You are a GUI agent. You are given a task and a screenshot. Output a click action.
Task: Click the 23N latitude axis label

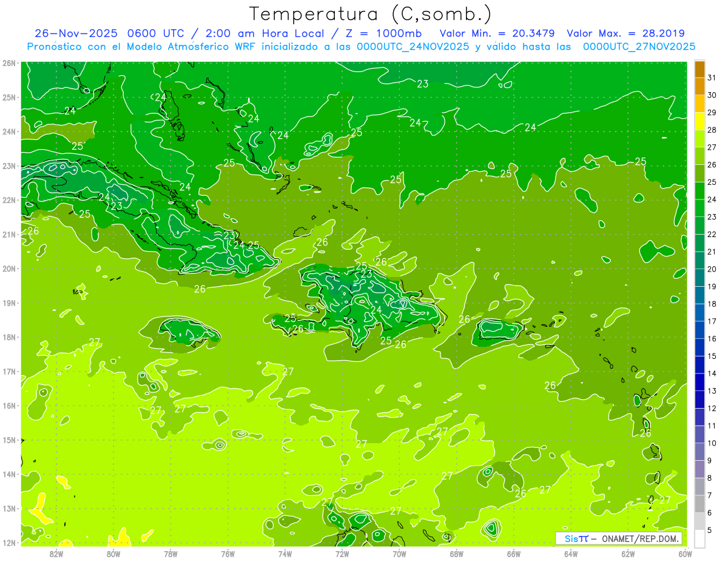click(8, 166)
